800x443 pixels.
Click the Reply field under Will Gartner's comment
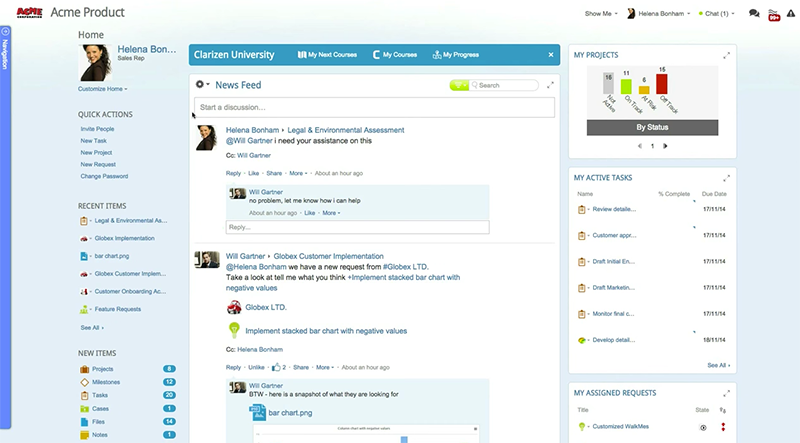click(357, 227)
